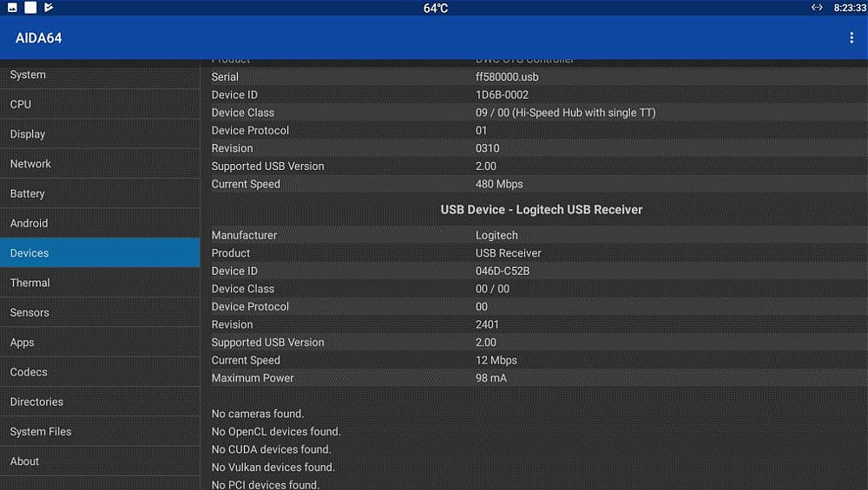
Task: Open the Android section
Action: (100, 224)
